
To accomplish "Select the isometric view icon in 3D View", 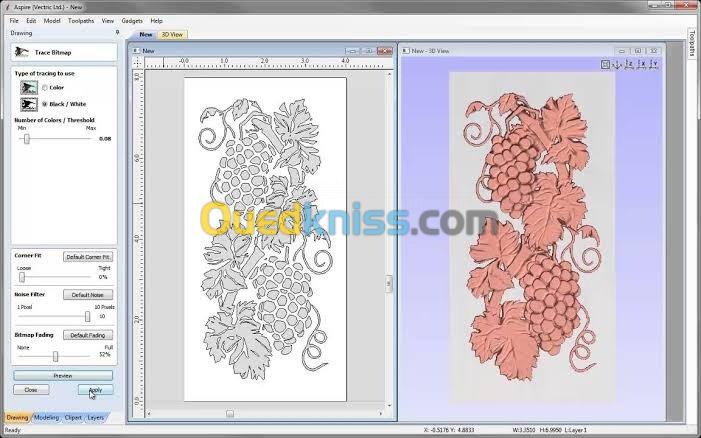I will tap(617, 65).
